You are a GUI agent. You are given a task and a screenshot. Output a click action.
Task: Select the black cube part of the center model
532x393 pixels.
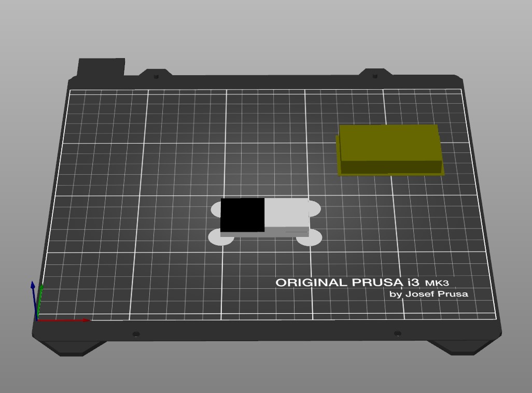(242, 215)
